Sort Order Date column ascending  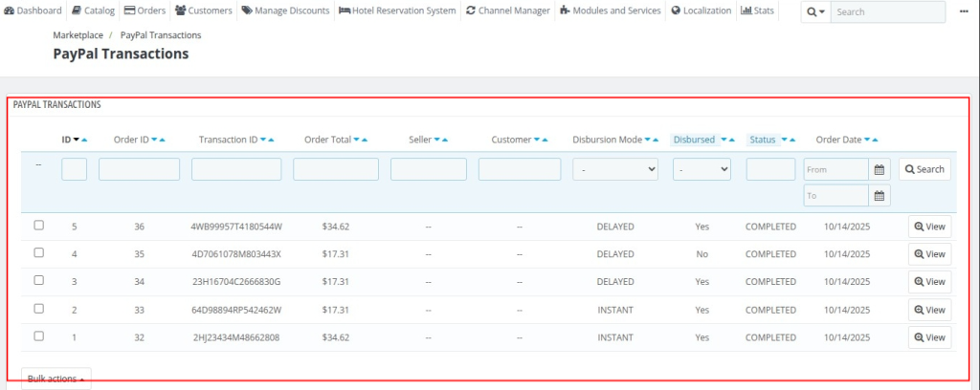pyautogui.click(x=875, y=140)
